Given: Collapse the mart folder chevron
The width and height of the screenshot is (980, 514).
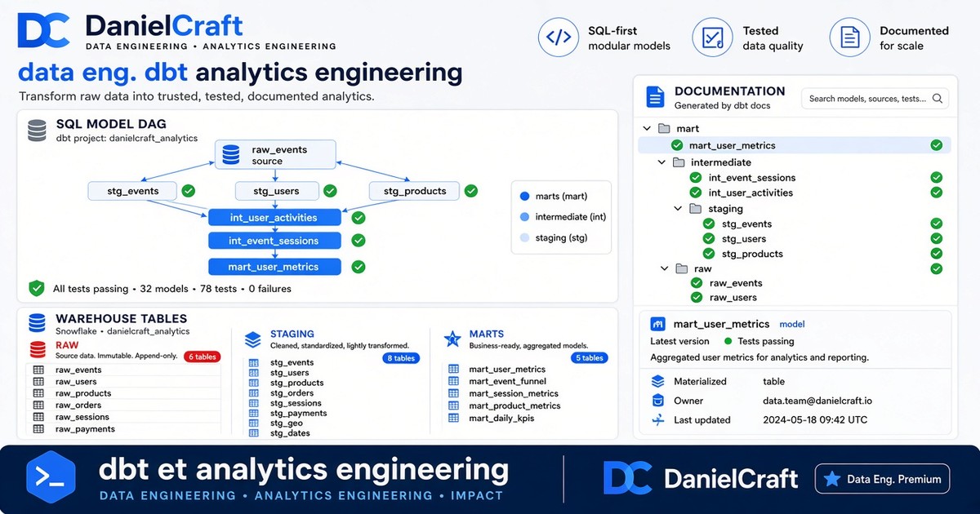Looking at the screenshot, I should [x=647, y=128].
